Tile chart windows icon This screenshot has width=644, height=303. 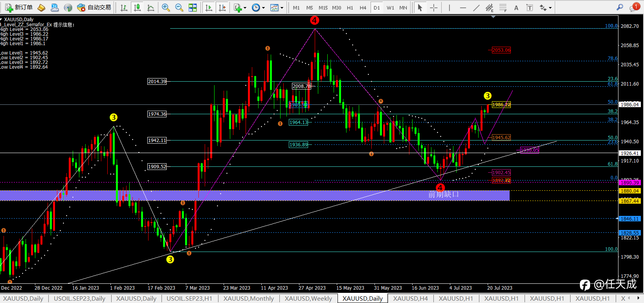click(193, 7)
